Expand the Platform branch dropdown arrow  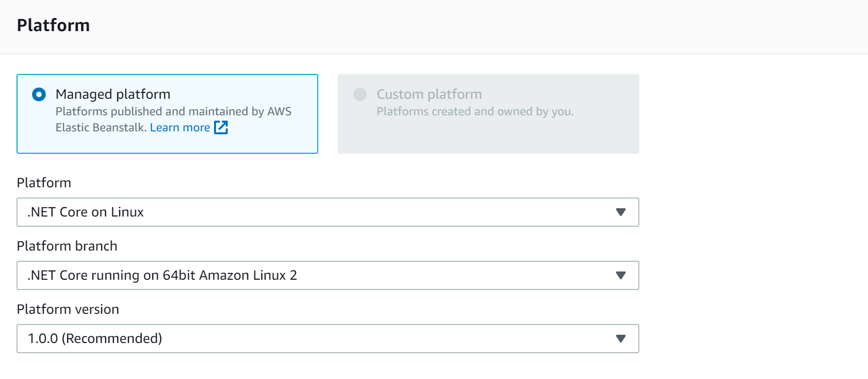coord(620,275)
